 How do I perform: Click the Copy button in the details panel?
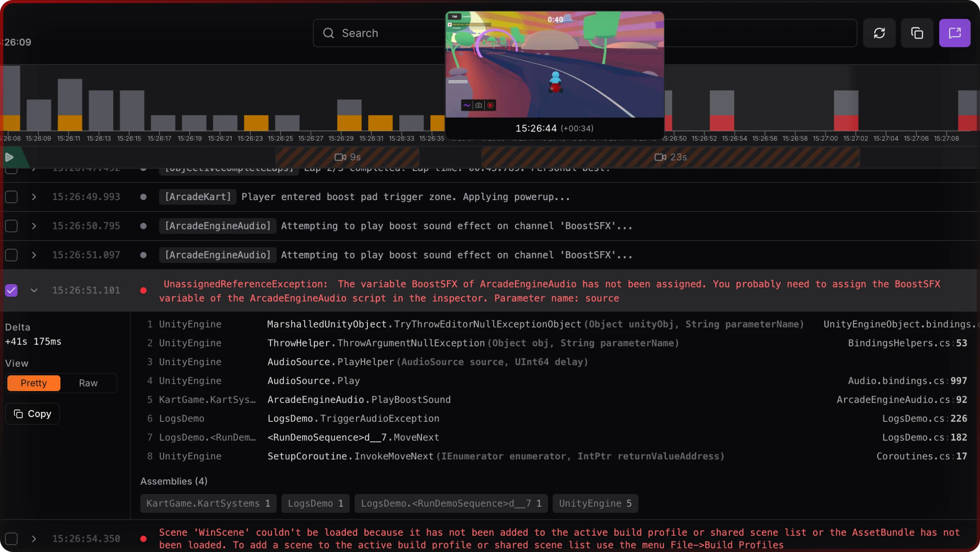click(x=33, y=414)
